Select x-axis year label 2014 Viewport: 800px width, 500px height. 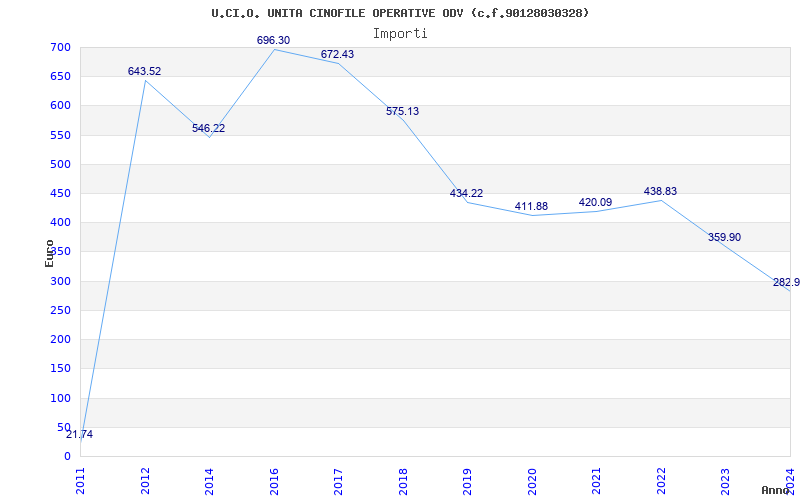pyautogui.click(x=209, y=481)
